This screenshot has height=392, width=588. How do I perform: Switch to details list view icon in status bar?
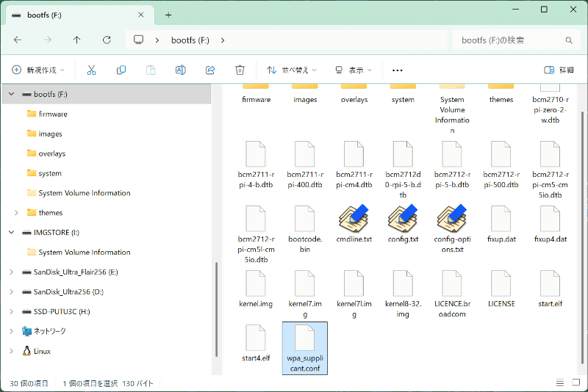[x=560, y=382]
